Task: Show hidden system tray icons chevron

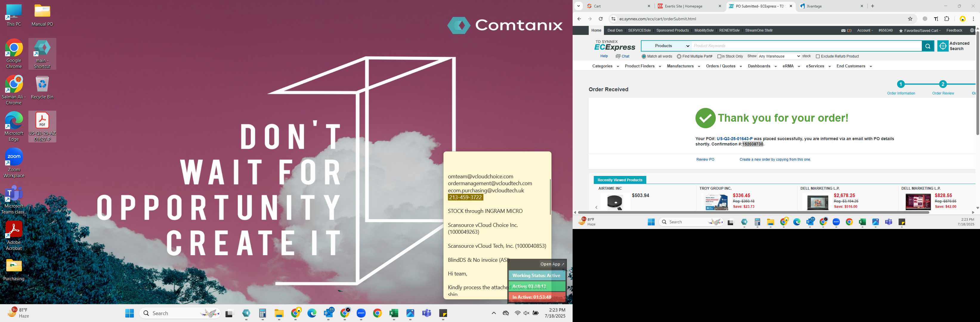Action: (x=494, y=313)
